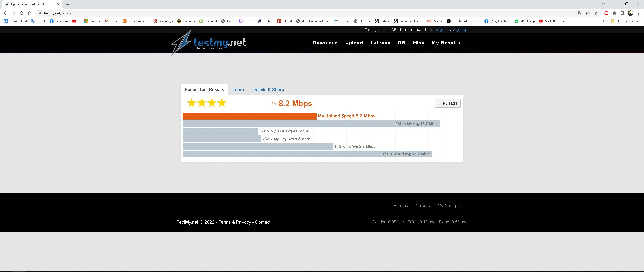
Task: Toggle the browser side panel icon
Action: click(x=622, y=13)
